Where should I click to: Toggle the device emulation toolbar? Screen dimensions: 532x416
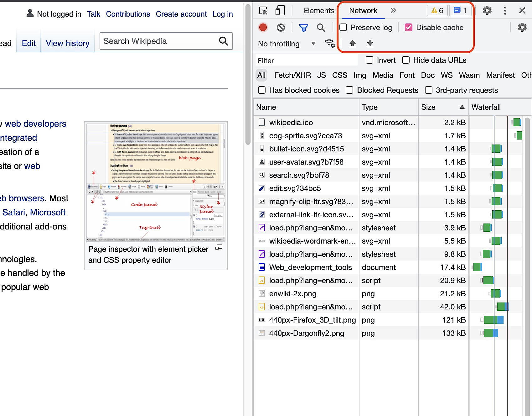280,10
